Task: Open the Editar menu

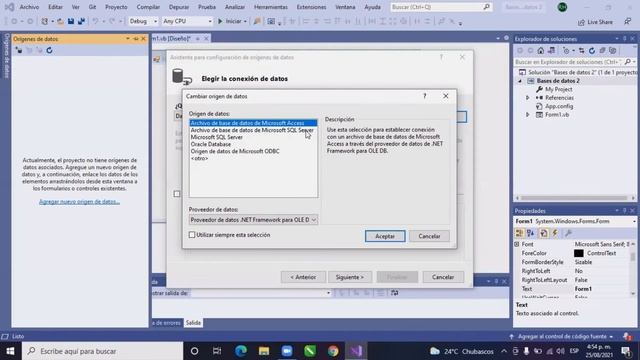Action: point(55,7)
